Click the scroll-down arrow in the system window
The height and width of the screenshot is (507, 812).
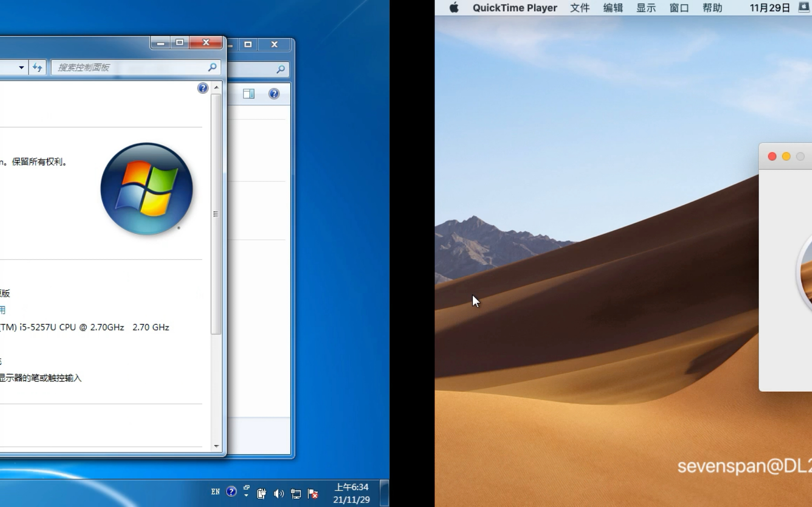click(x=216, y=446)
